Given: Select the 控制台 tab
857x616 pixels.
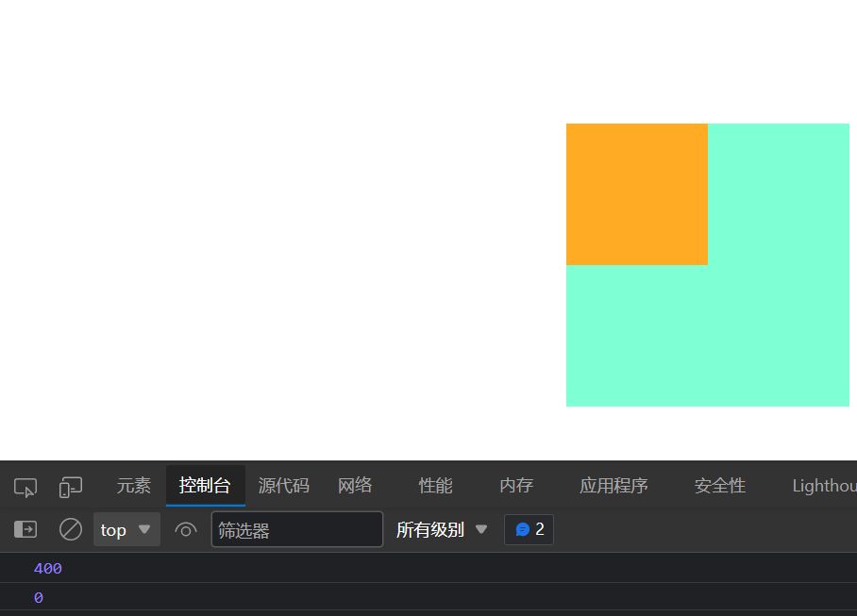Looking at the screenshot, I should [205, 486].
